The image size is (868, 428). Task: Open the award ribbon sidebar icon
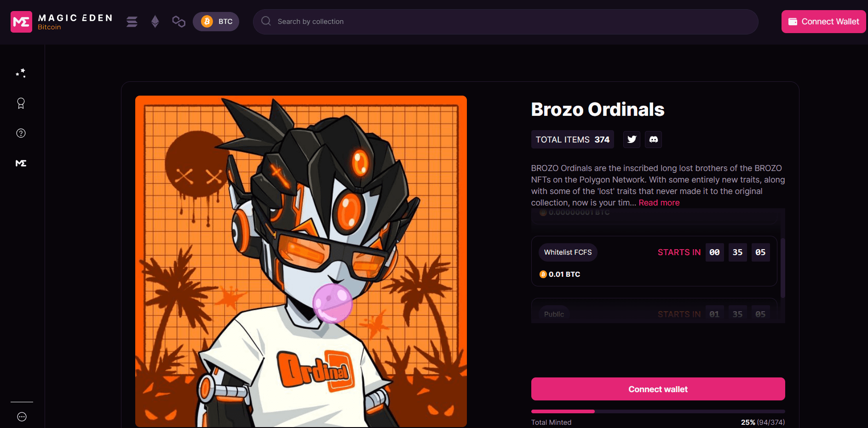pyautogui.click(x=21, y=103)
